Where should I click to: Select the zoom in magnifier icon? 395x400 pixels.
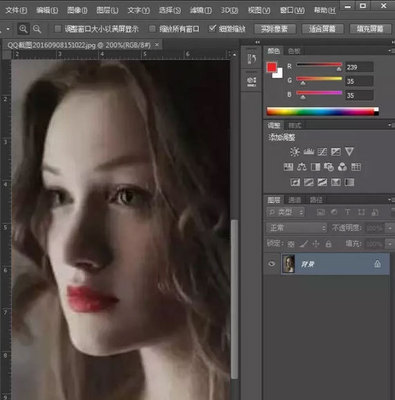[23, 29]
